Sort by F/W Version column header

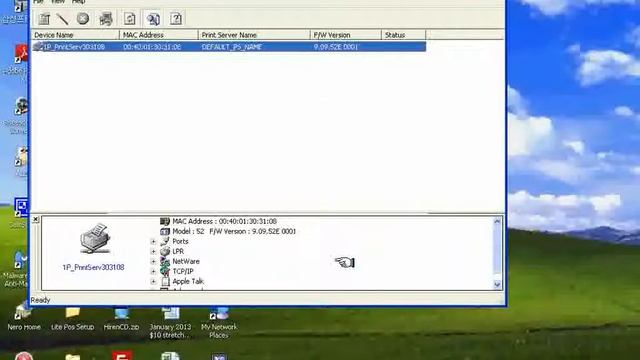[346, 35]
